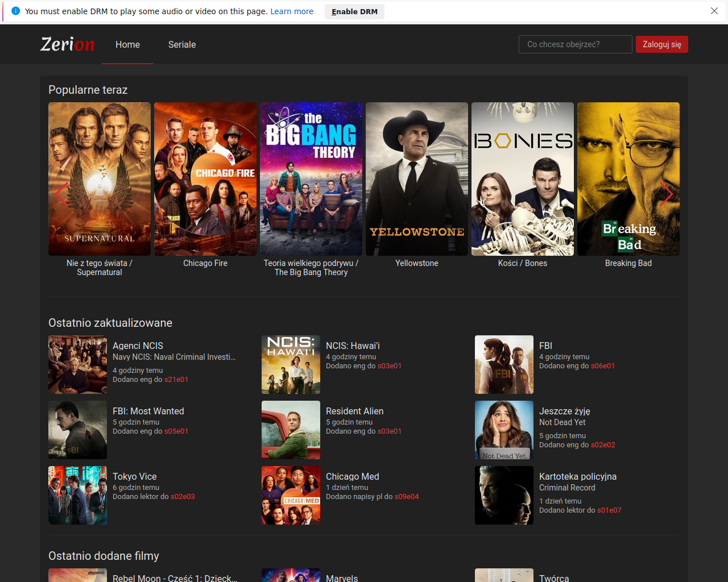Open the Marvels movie title
This screenshot has width=728, height=582.
tap(342, 577)
